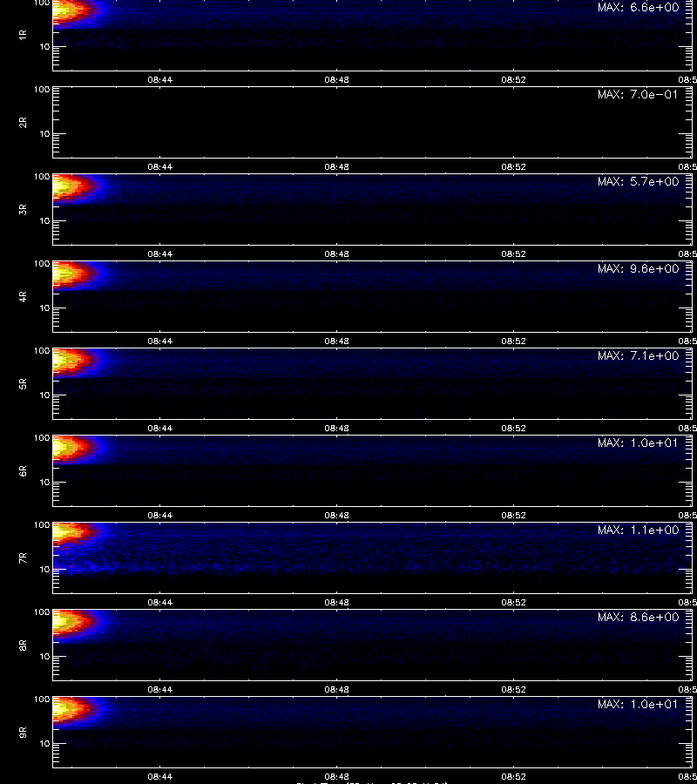697x784 pixels.
Task: Click the 100 y-axis tick label of the 9R panel
Action: 42,699
